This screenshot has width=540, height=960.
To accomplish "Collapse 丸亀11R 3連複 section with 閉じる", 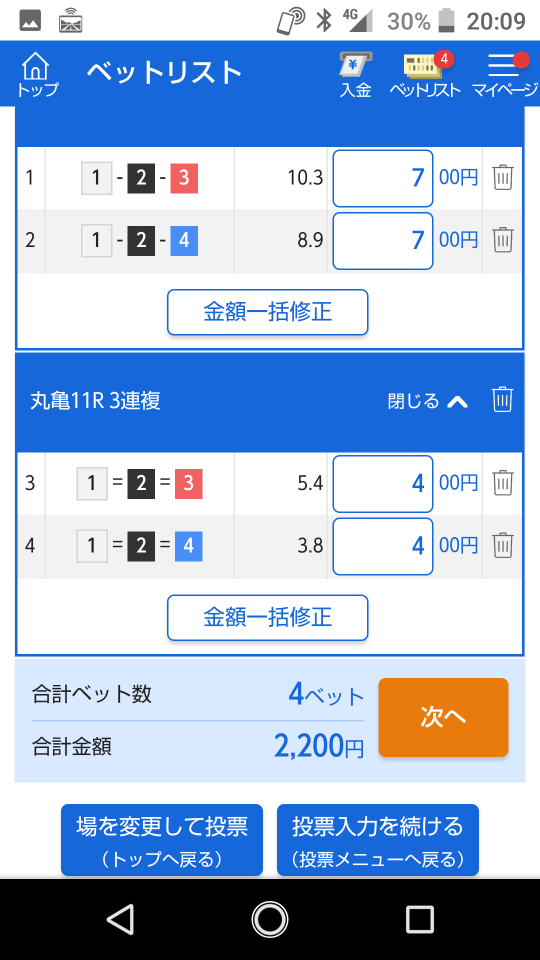I will pos(428,401).
